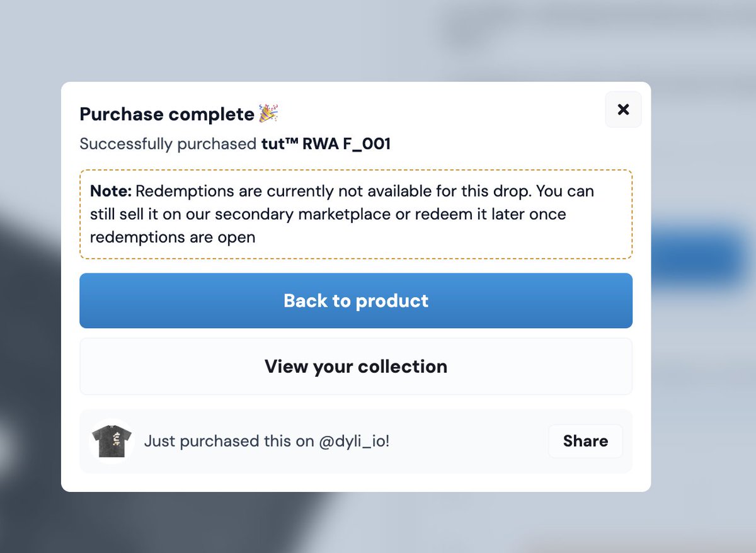Click "secondary marketplace" in the note
This screenshot has width=756, height=553.
302,214
